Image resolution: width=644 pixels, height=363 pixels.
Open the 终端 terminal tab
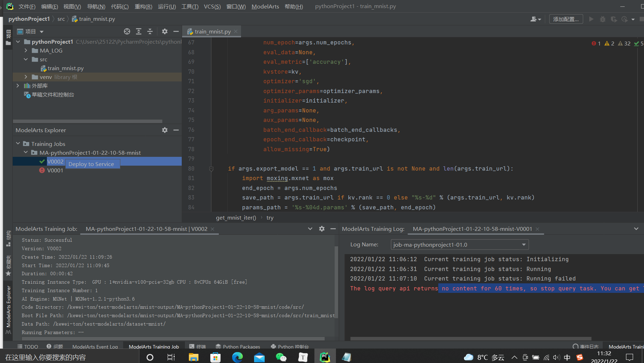(x=198, y=346)
